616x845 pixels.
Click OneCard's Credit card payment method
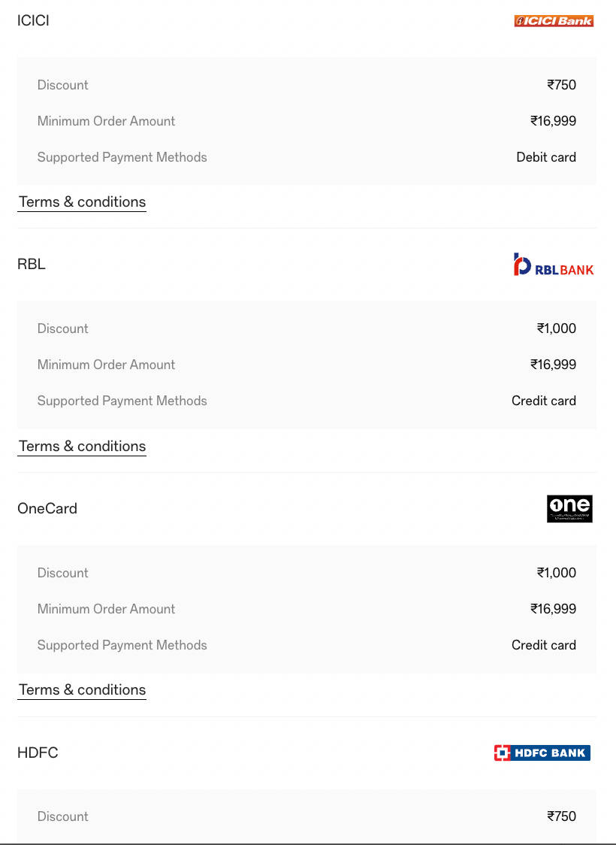544,645
